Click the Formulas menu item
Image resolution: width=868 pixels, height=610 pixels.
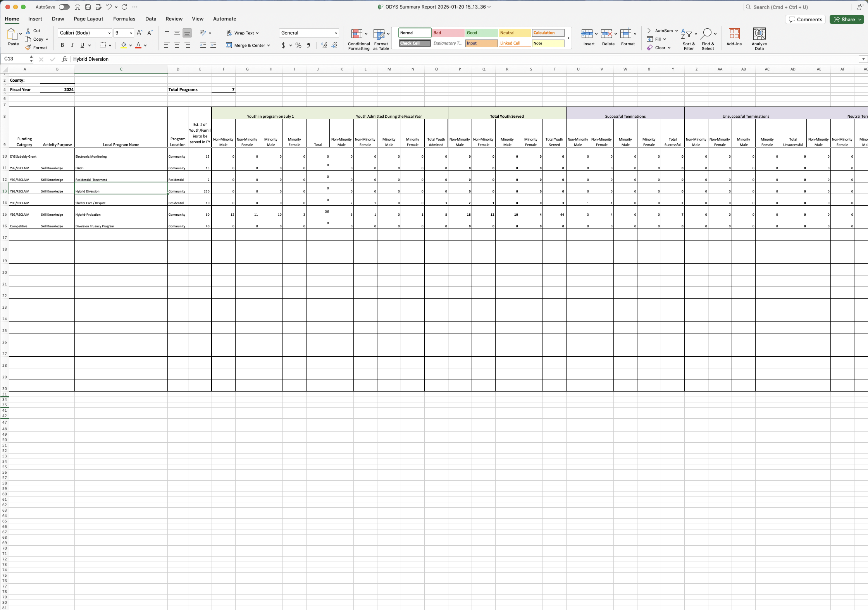point(124,19)
